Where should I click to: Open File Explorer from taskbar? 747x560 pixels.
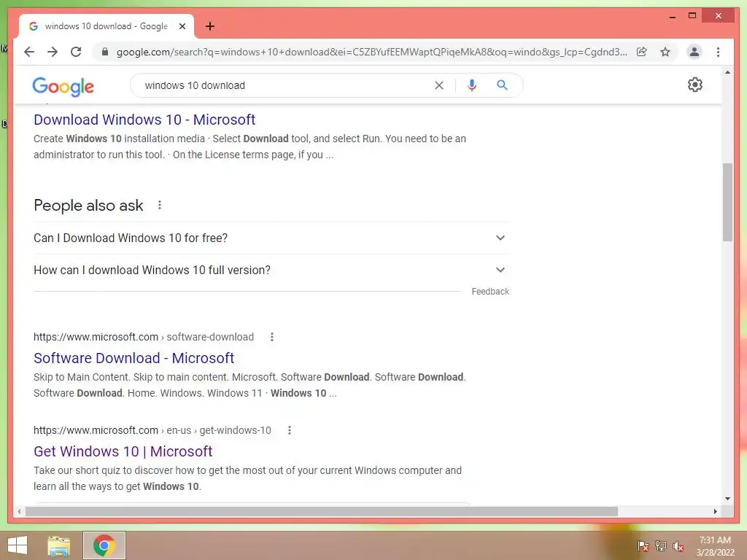(x=58, y=545)
